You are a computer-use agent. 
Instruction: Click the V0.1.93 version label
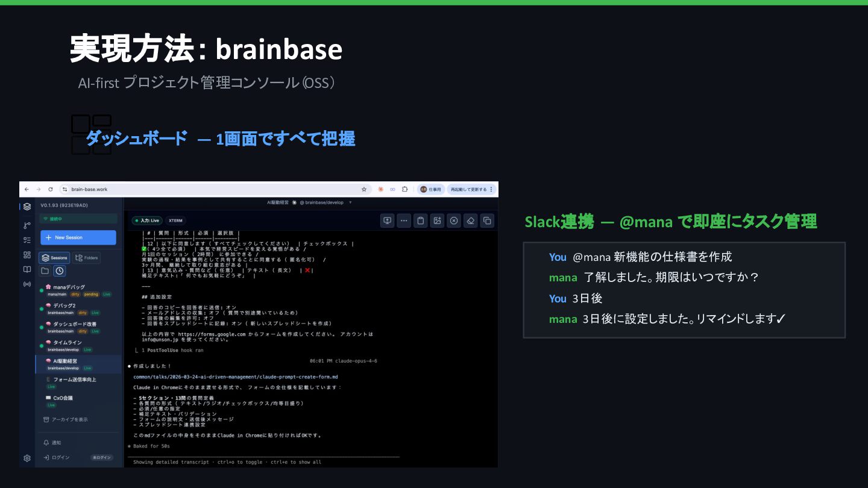click(x=64, y=205)
